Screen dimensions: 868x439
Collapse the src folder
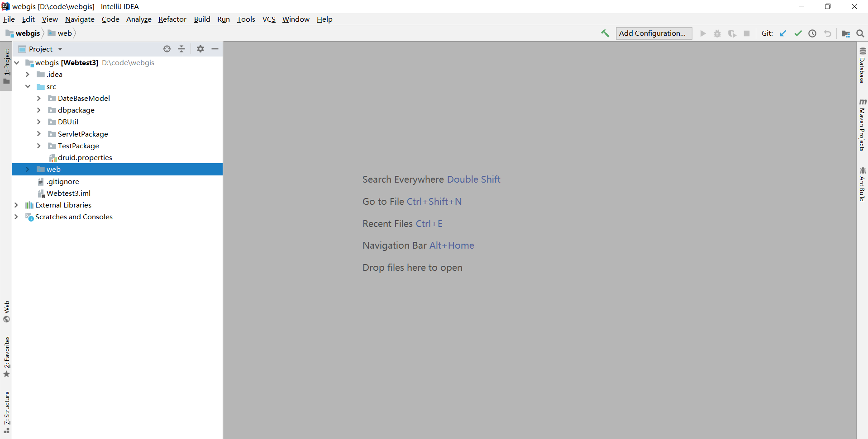[x=28, y=87]
